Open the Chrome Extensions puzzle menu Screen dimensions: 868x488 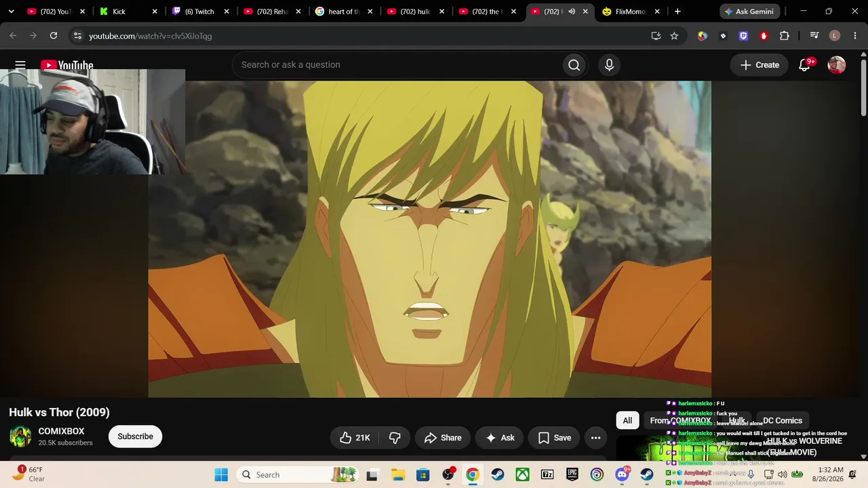(785, 36)
